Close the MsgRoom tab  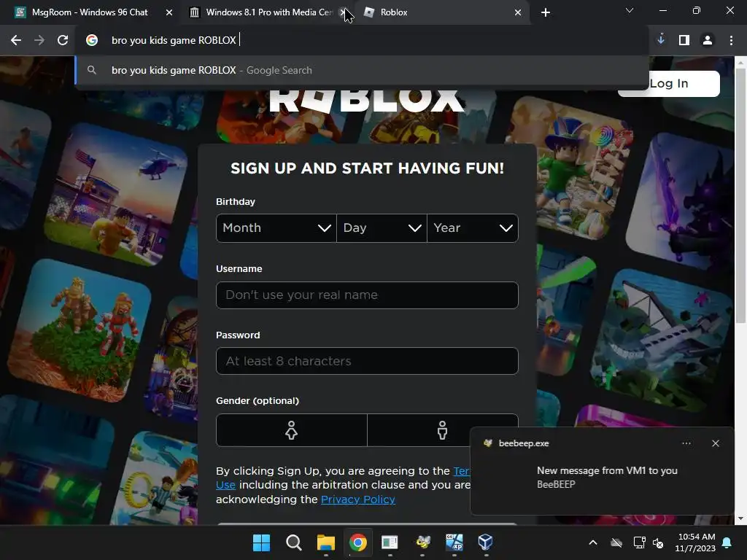(169, 12)
